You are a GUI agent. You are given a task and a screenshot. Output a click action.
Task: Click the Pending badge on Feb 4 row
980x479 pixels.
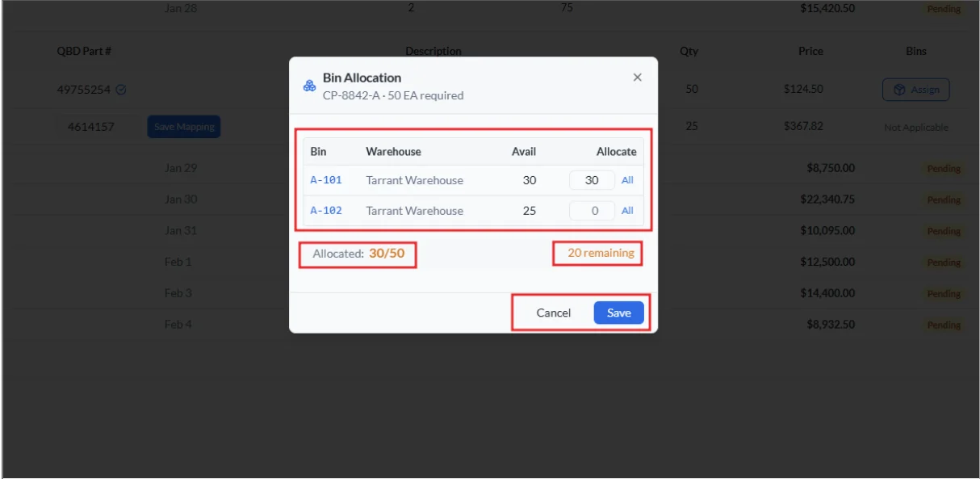click(943, 325)
